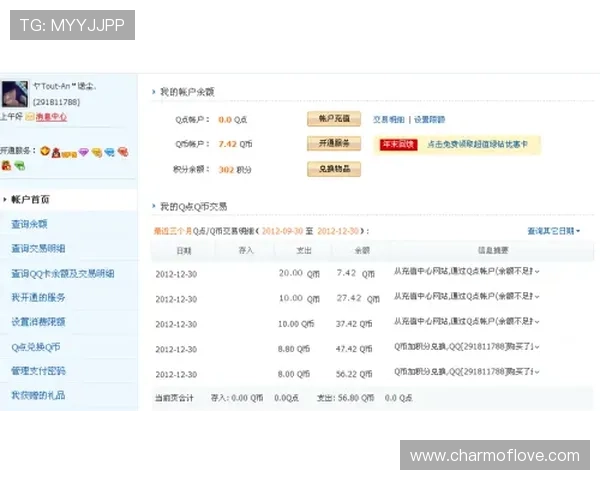Click the 我的Q点Q币交易 section heading
The height and width of the screenshot is (480, 600).
[194, 207]
